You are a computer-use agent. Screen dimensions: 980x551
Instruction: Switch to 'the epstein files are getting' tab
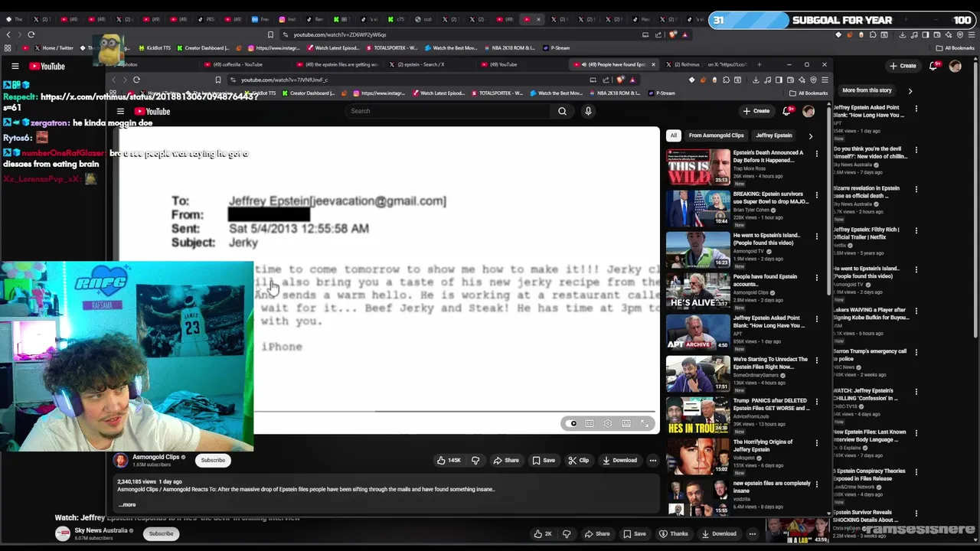tap(337, 64)
